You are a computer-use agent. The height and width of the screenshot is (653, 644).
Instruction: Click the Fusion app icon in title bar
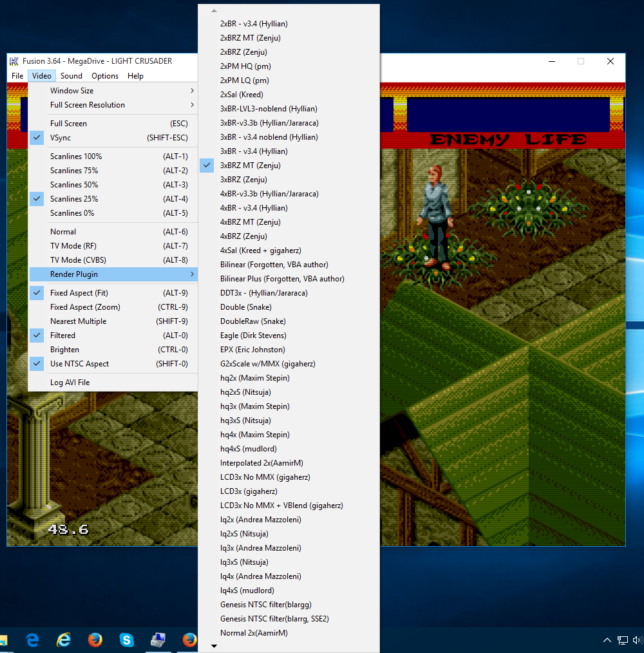[14, 61]
